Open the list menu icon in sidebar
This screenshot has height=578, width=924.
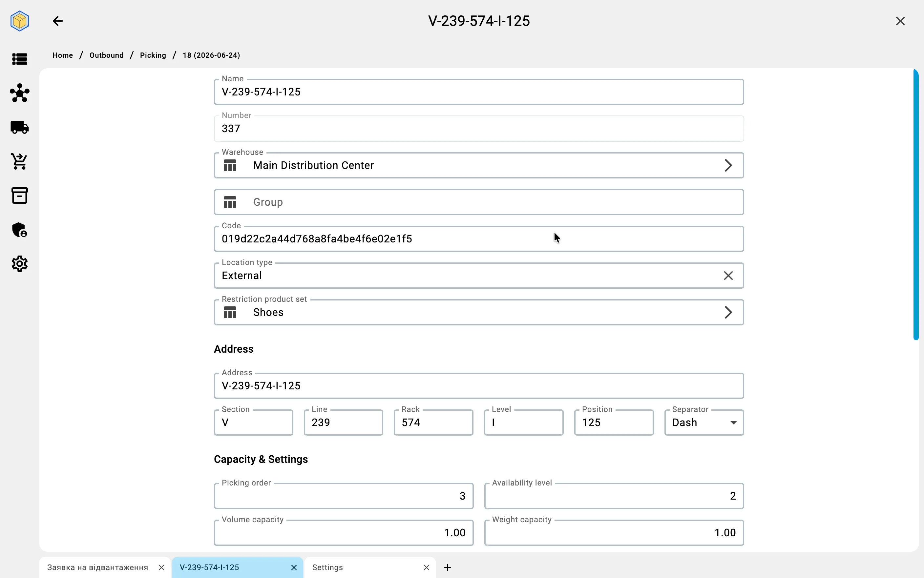coord(19,59)
